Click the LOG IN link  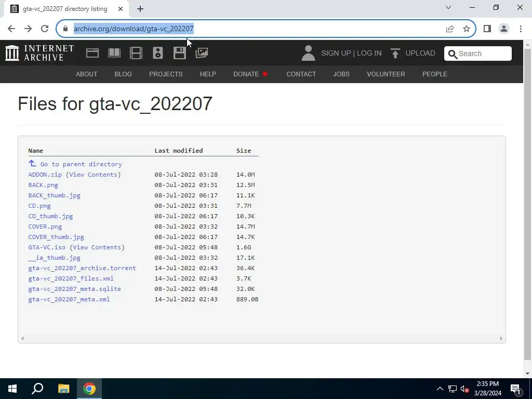pos(369,54)
